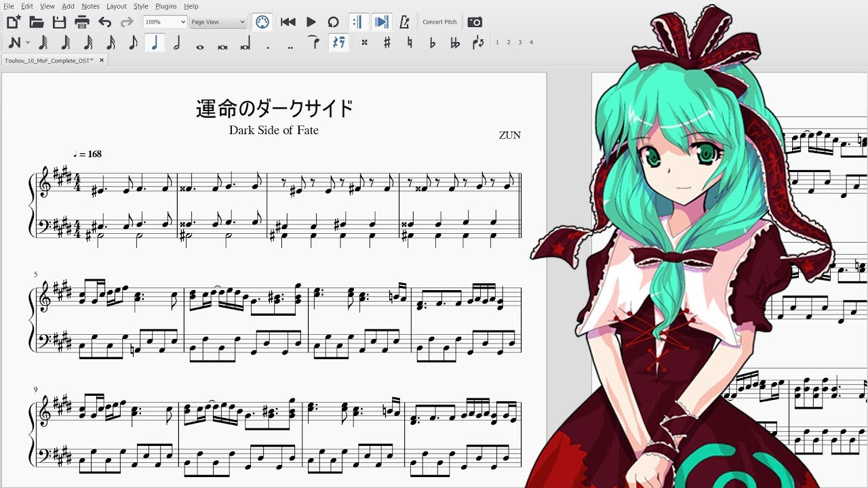Add a tie to the note
The height and width of the screenshot is (488, 868).
pyautogui.click(x=313, y=42)
